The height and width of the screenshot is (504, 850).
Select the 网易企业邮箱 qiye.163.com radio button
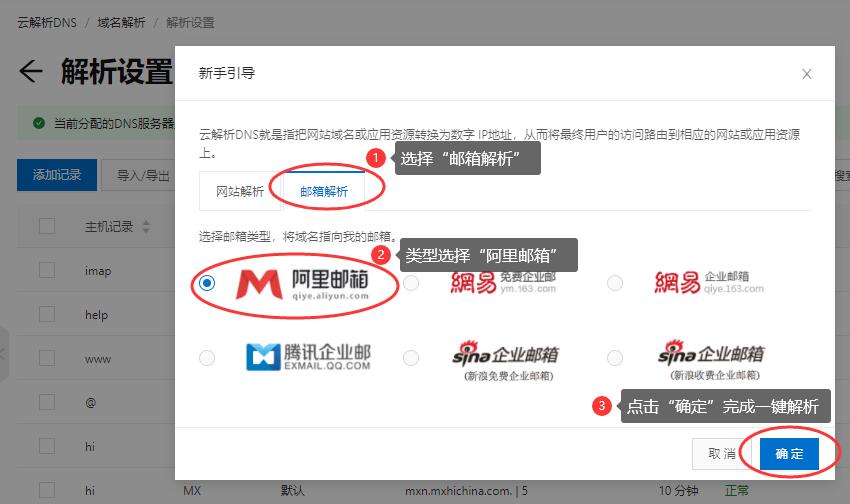click(615, 283)
